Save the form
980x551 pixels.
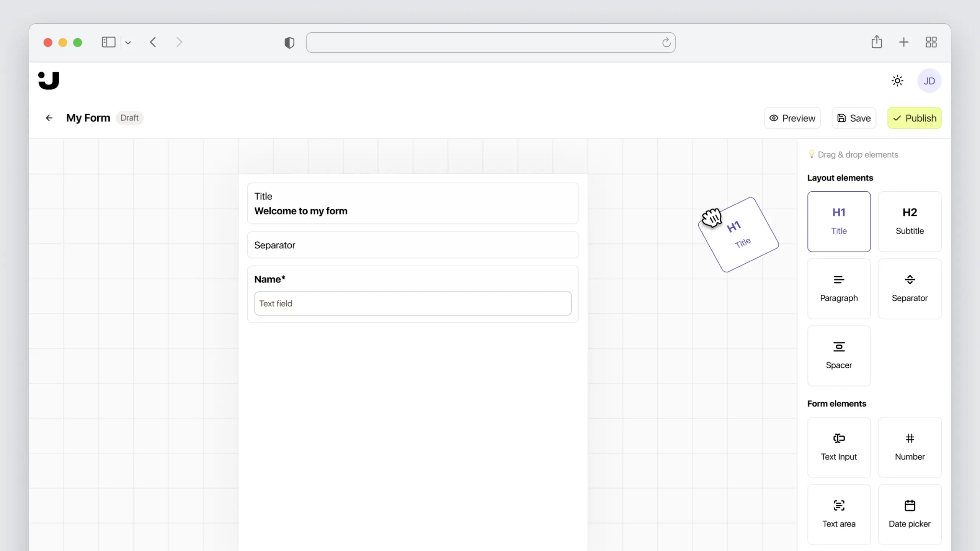coord(854,118)
